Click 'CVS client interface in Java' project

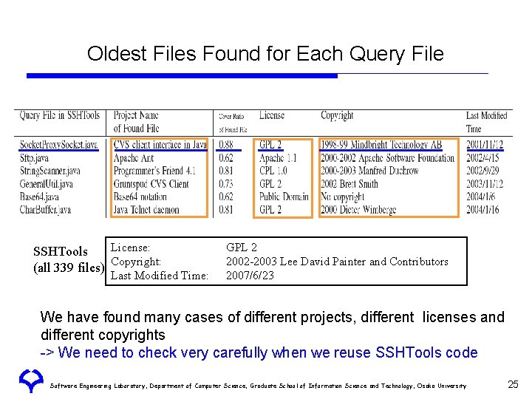[160, 145]
